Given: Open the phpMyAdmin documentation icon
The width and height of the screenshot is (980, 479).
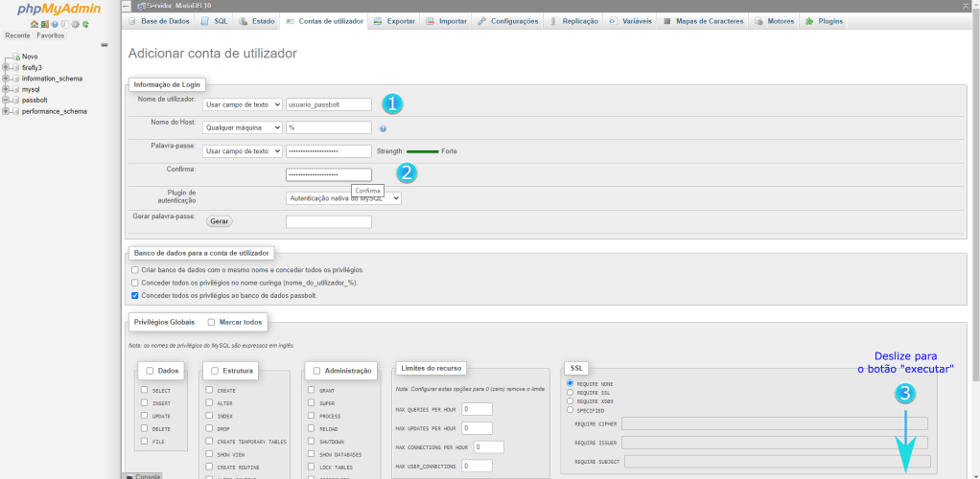Looking at the screenshot, I should click(x=54, y=24).
